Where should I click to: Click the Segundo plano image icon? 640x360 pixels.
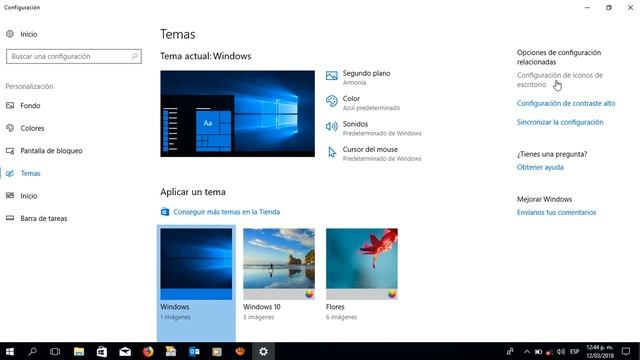(331, 76)
